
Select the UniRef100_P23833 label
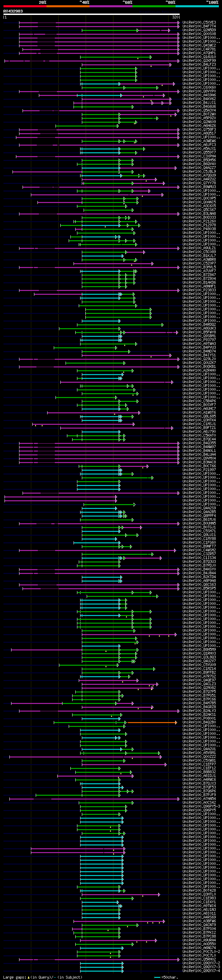[199, 290]
